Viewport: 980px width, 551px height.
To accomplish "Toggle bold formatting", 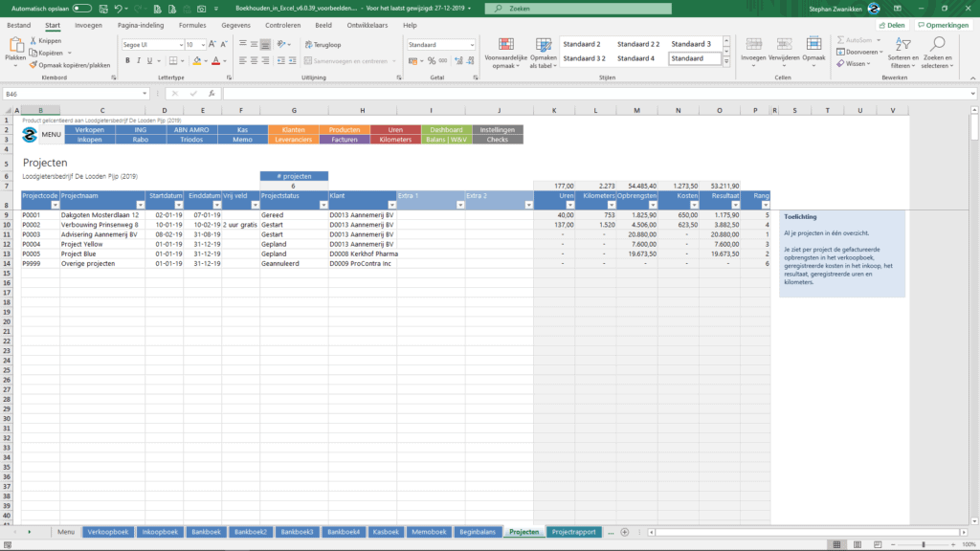I will pyautogui.click(x=125, y=59).
